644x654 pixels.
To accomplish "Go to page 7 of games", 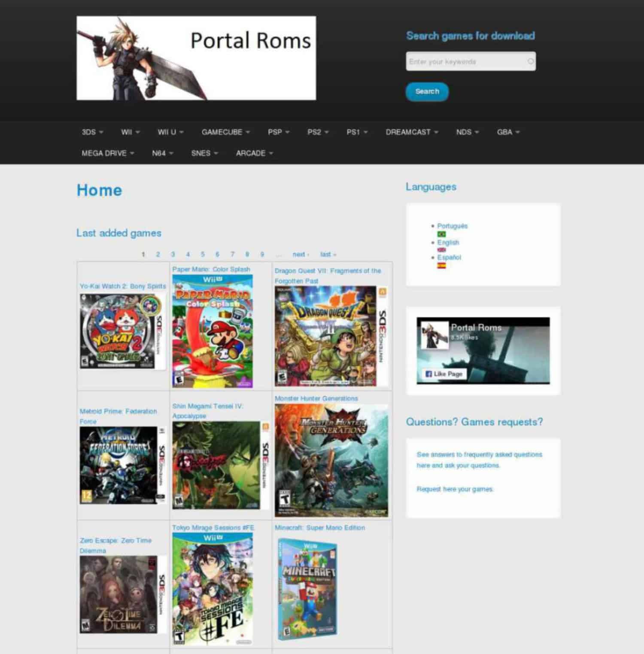I will (232, 254).
